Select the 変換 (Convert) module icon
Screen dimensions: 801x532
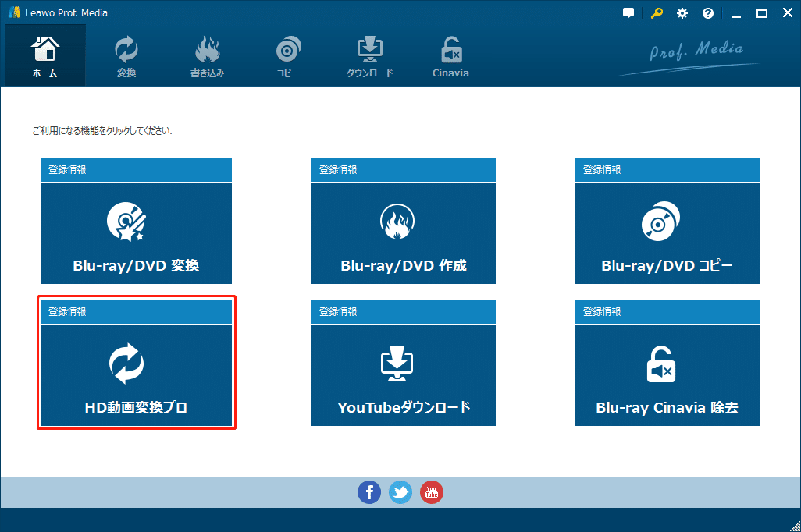(126, 49)
